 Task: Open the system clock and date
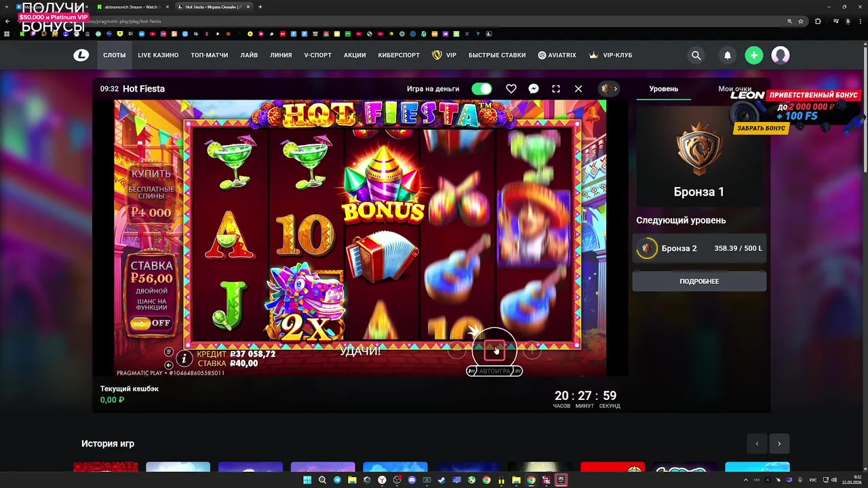point(851,480)
